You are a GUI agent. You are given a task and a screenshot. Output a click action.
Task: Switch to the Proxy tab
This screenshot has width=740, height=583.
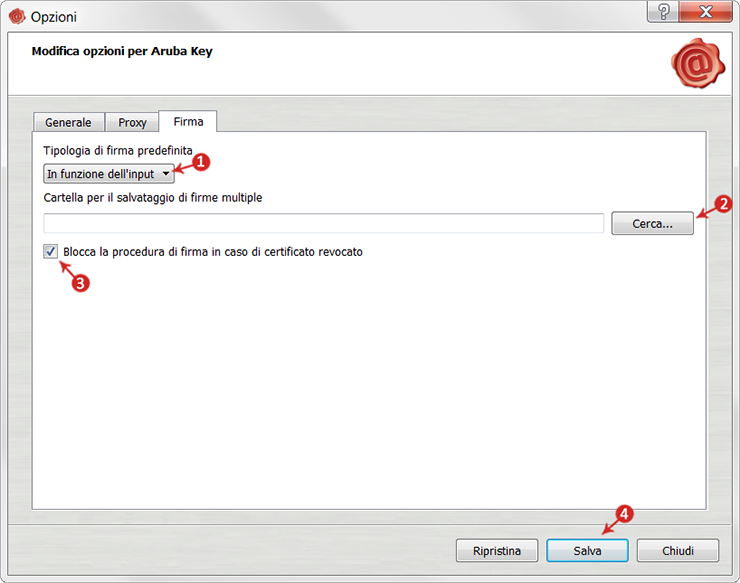click(x=133, y=122)
